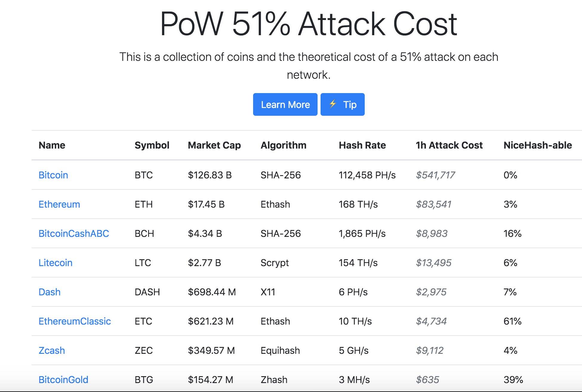
Task: Open the BitcoinCashABC coin page
Action: coord(74,234)
